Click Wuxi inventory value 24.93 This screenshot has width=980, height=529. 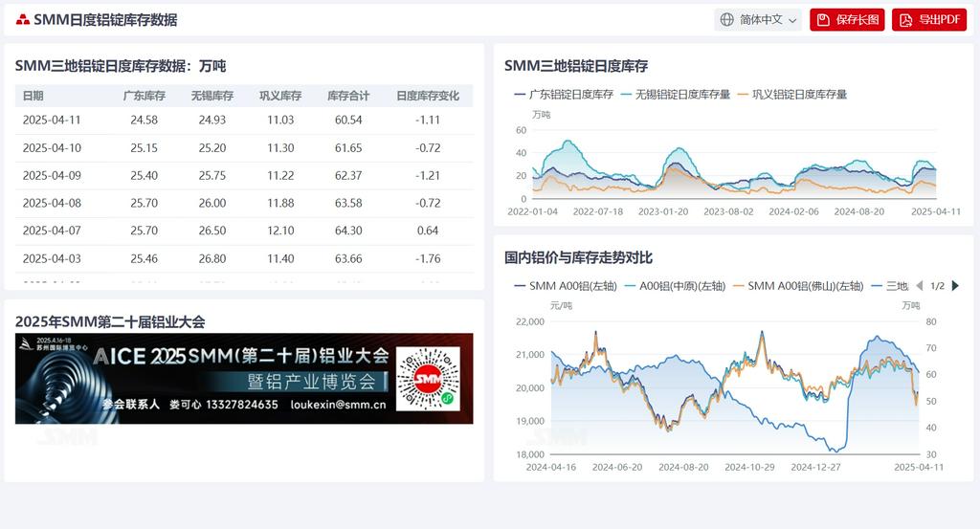pyautogui.click(x=212, y=120)
